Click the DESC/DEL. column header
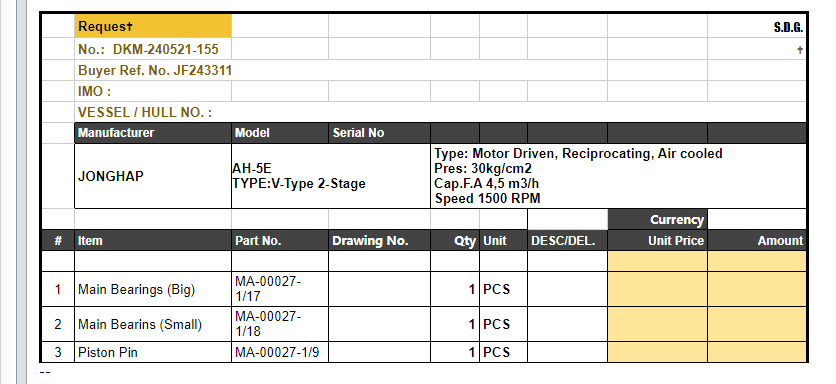This screenshot has height=384, width=836. click(x=567, y=241)
